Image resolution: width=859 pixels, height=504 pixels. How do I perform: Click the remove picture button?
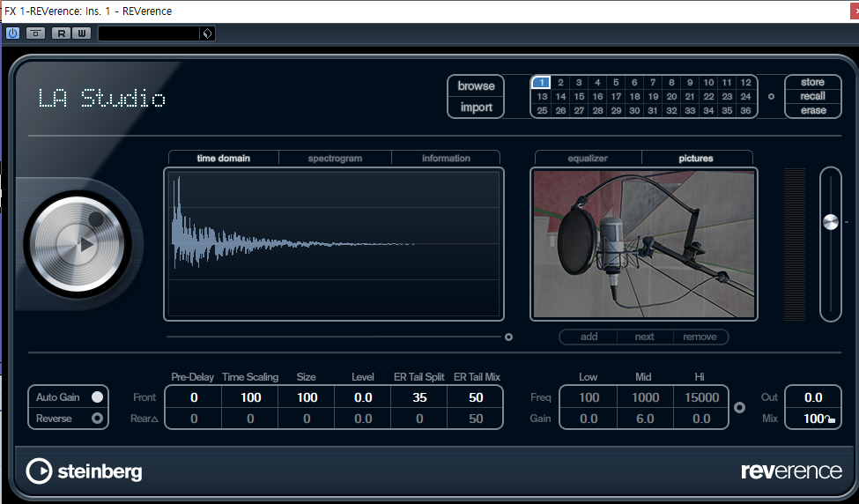(x=700, y=337)
